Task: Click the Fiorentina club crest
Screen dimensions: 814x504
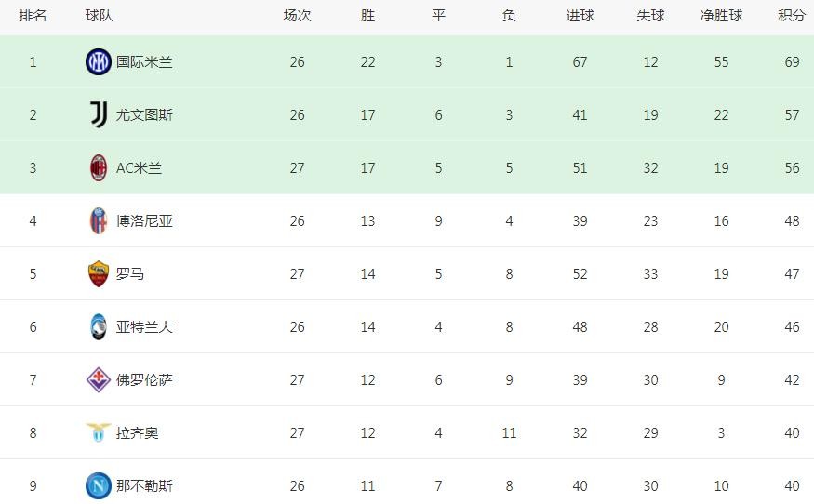Action: tap(98, 380)
